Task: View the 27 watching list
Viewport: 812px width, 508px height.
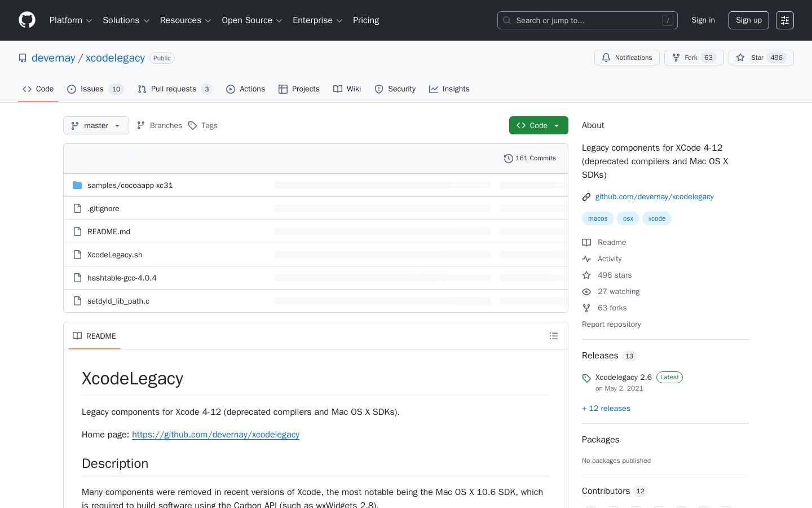Action: (x=611, y=291)
